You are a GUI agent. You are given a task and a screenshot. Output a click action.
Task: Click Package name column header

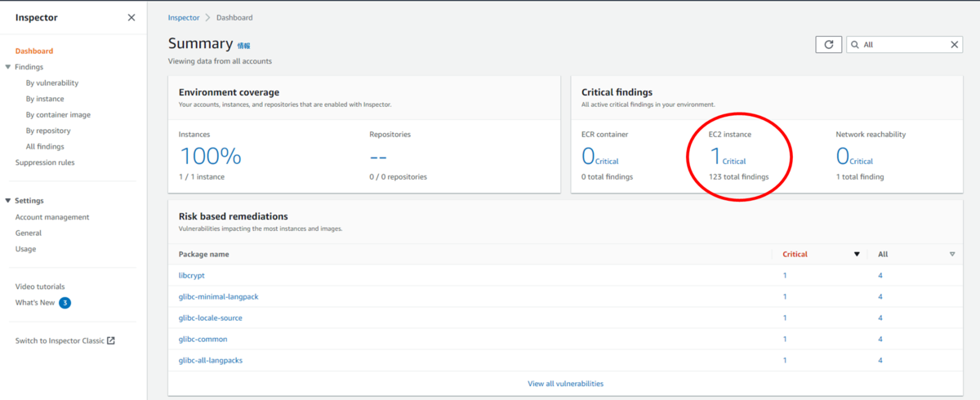[204, 255]
